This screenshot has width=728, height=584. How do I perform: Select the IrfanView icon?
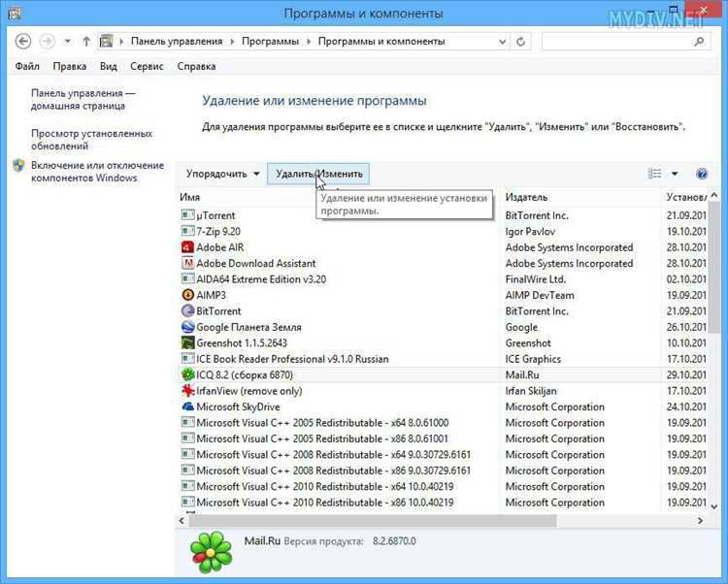click(187, 391)
